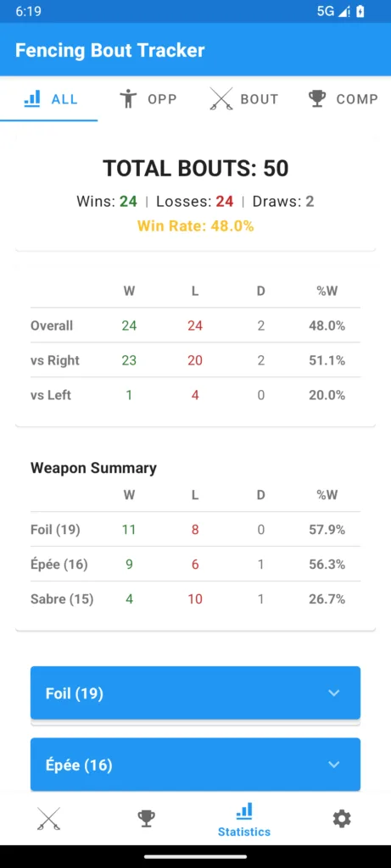Viewport: 391px width, 868px height.
Task: Tap the vs Left row in results table
Action: 195,395
